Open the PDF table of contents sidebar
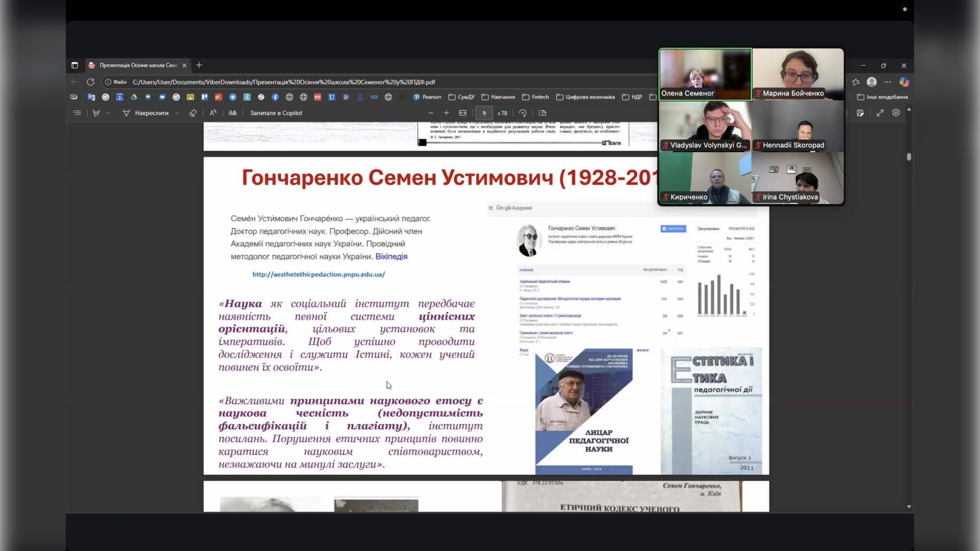 tap(77, 113)
